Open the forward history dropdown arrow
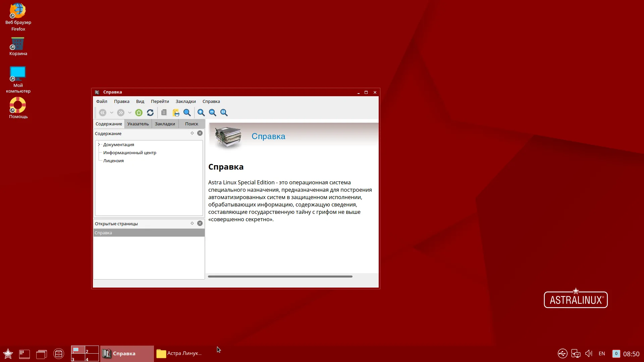This screenshot has height=362, width=644. 130,113
